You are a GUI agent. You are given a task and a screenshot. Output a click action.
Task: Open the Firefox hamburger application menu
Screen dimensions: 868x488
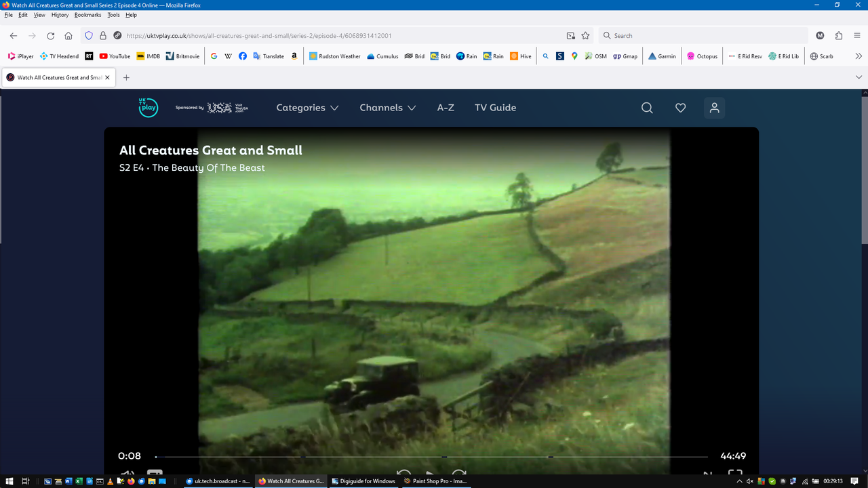(857, 36)
